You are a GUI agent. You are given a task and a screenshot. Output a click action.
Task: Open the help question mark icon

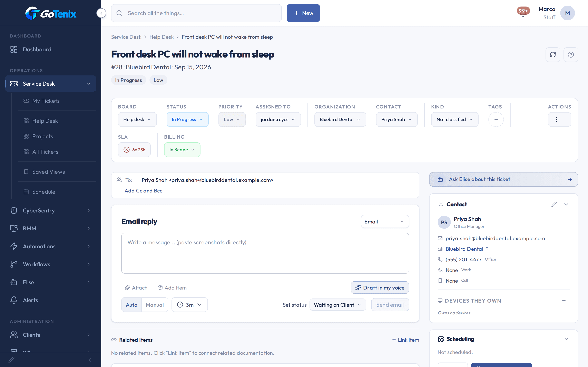[x=571, y=55]
